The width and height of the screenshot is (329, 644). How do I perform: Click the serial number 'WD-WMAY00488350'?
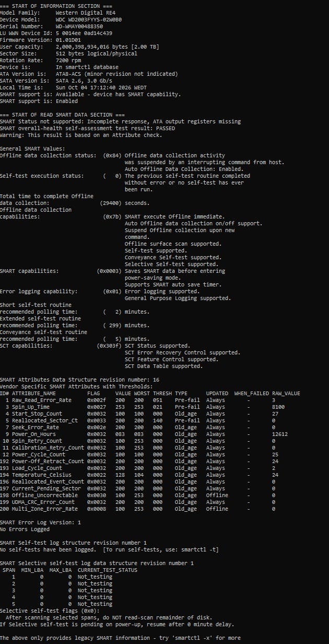(79, 26)
